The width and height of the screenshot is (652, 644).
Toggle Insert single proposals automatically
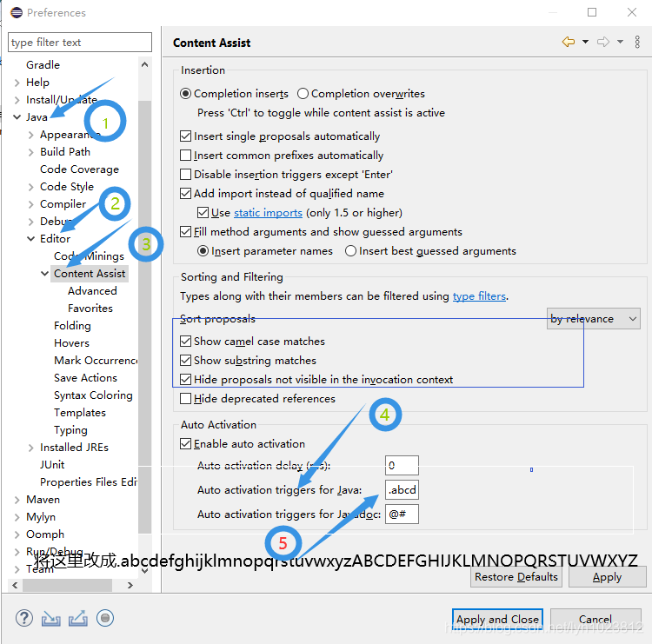[x=185, y=136]
